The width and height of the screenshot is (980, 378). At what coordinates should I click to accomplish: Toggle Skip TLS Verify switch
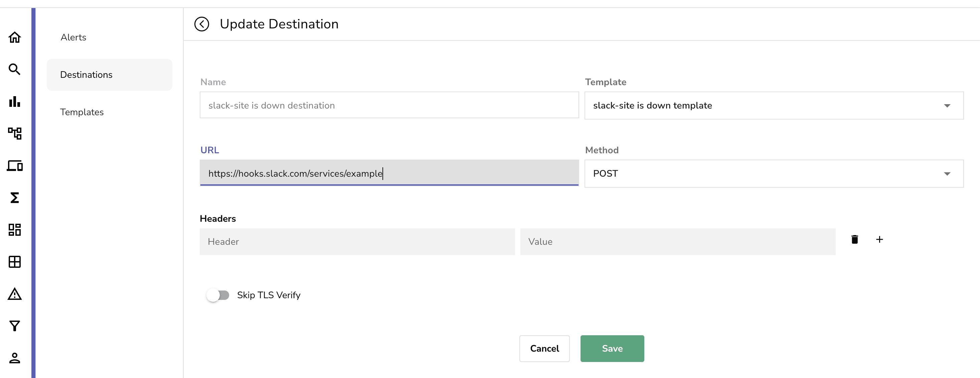[x=217, y=295]
